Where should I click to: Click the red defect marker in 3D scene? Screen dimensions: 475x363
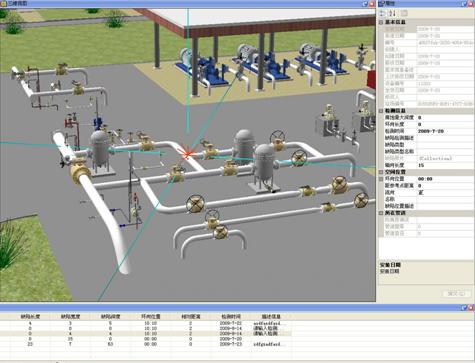click(188, 154)
